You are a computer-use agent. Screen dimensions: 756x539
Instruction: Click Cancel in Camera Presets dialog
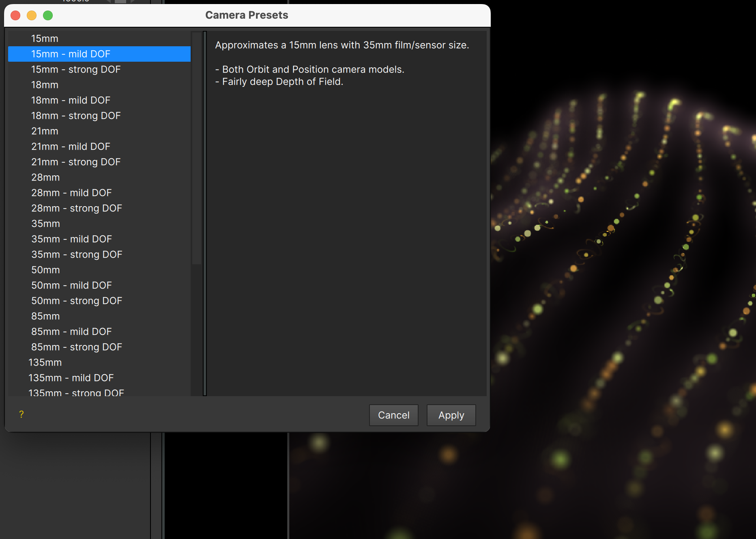393,415
